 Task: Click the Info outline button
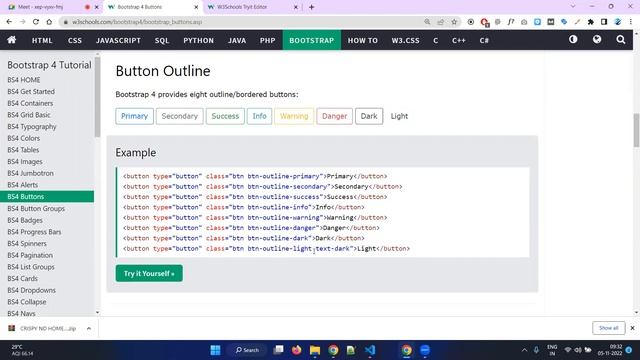coord(259,116)
